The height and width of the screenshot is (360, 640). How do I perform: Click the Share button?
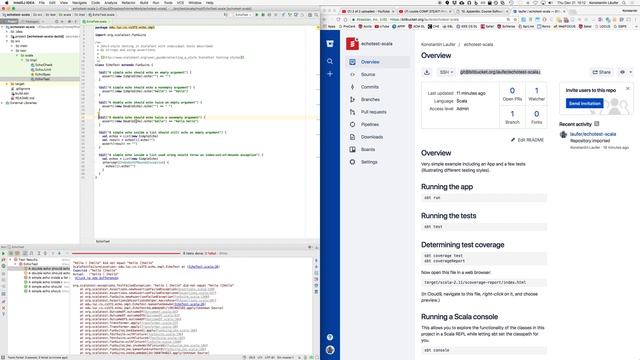(x=602, y=72)
